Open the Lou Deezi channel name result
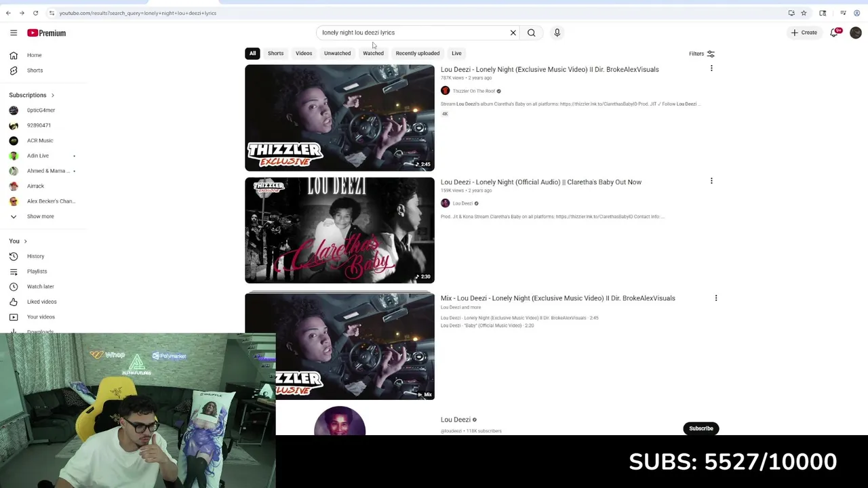 [x=456, y=420]
